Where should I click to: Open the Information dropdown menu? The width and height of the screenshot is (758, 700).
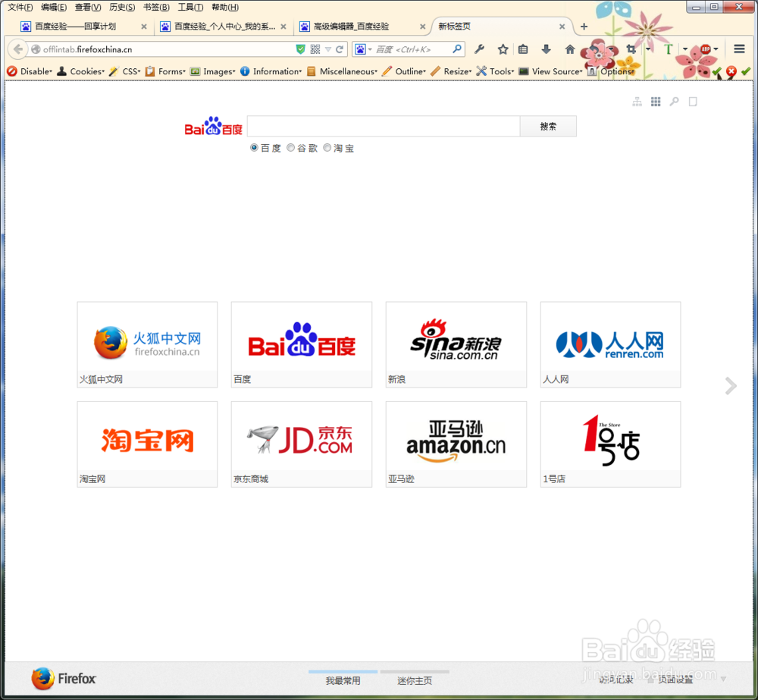(x=271, y=71)
